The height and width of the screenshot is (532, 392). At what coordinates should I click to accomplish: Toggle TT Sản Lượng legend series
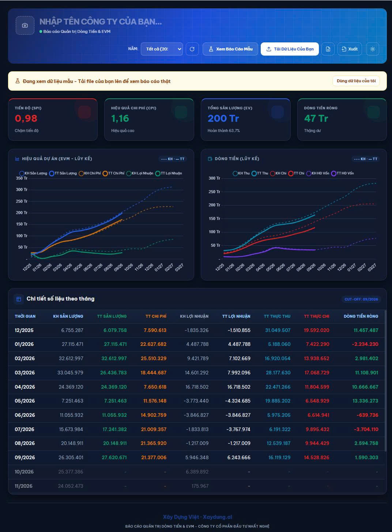pos(63,173)
